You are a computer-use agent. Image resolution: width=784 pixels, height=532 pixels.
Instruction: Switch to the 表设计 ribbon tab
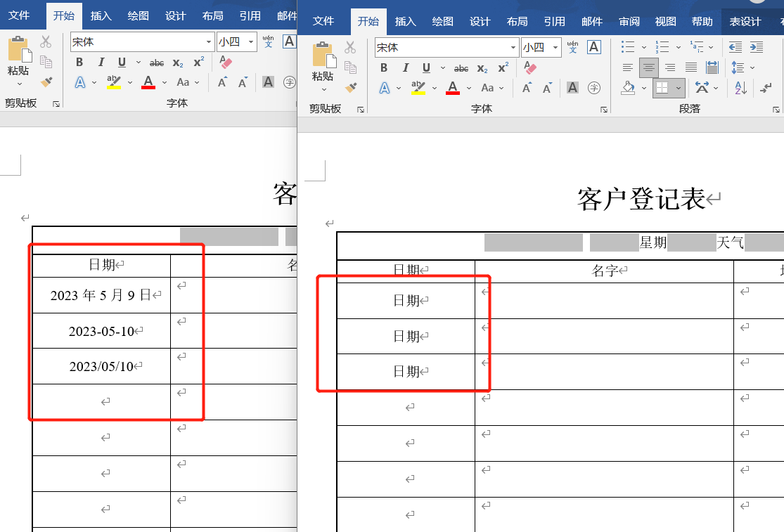point(745,22)
